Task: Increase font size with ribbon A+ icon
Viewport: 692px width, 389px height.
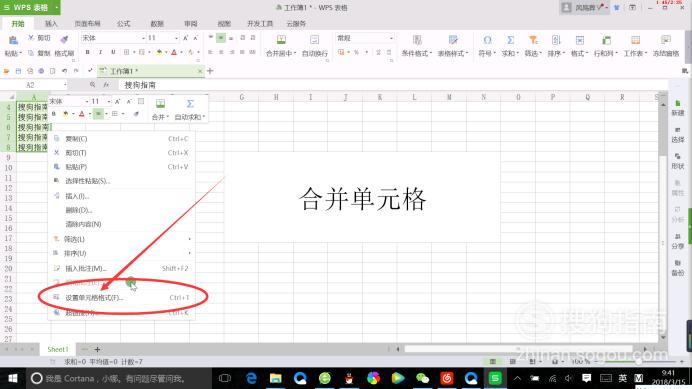Action: coord(186,38)
